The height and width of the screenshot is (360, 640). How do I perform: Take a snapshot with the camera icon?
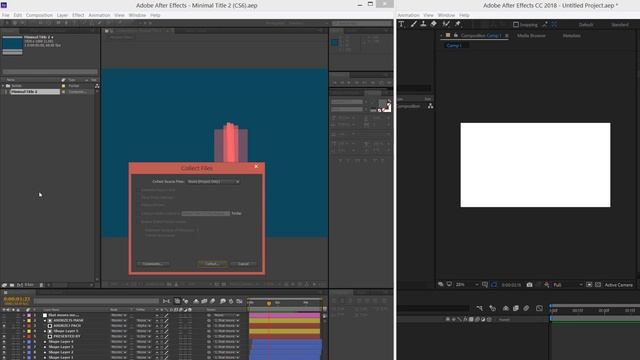pyautogui.click(x=529, y=285)
